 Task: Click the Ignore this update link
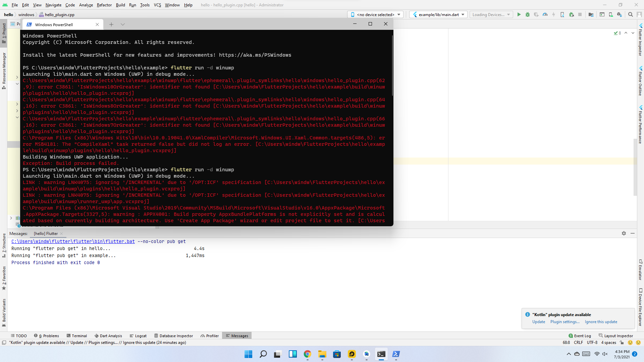[601, 321]
